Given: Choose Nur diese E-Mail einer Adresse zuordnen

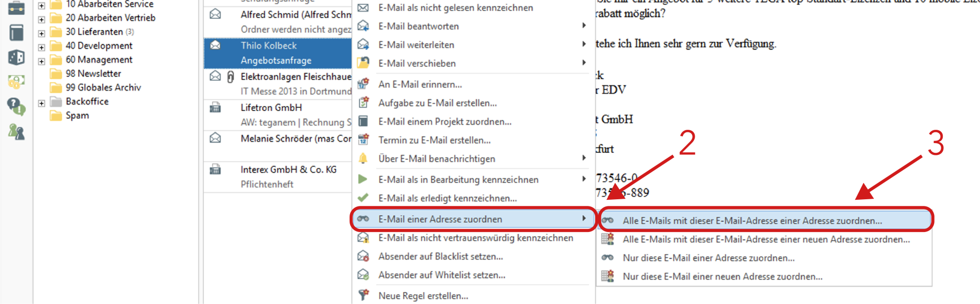Looking at the screenshot, I should tap(765, 258).
